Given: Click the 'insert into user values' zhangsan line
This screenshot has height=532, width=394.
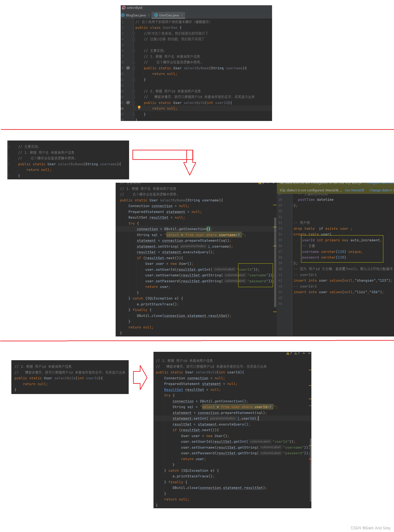Looking at the screenshot, I should coord(343,281).
